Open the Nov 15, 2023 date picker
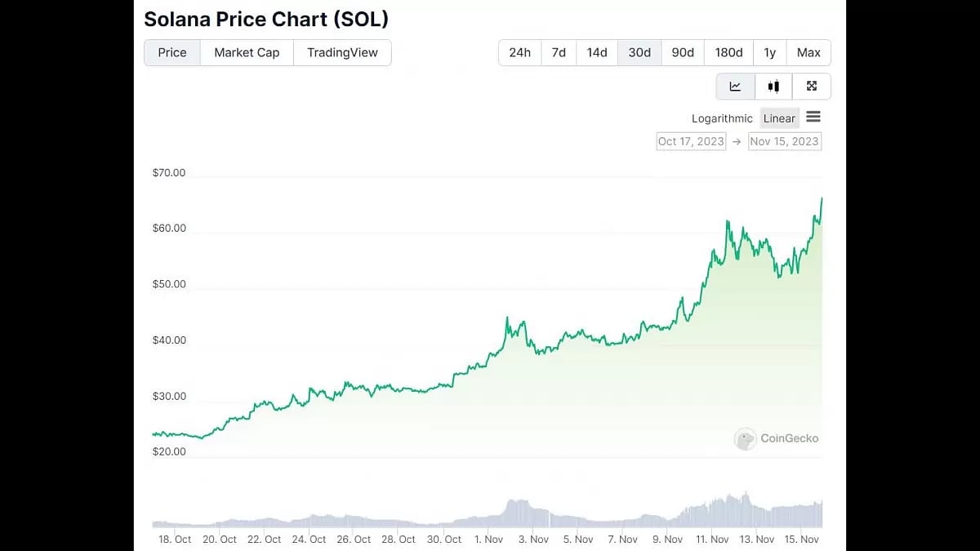Viewport: 980px width, 551px height. pyautogui.click(x=784, y=140)
